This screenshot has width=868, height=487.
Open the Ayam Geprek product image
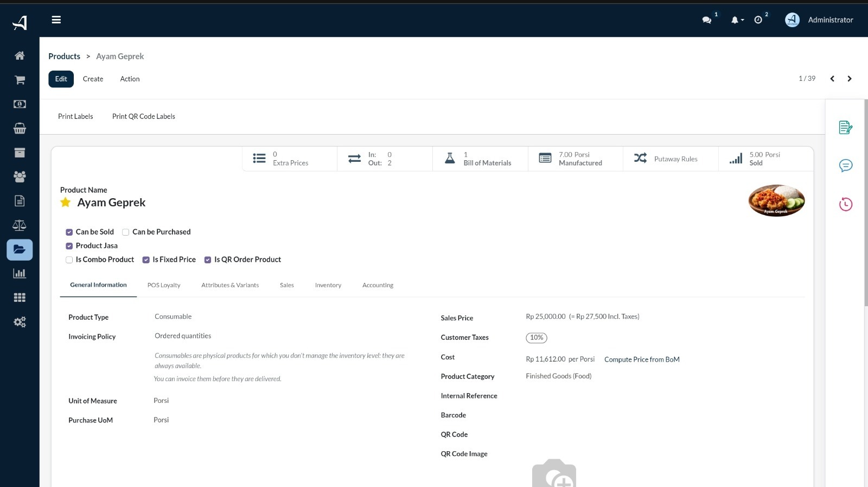coord(777,200)
